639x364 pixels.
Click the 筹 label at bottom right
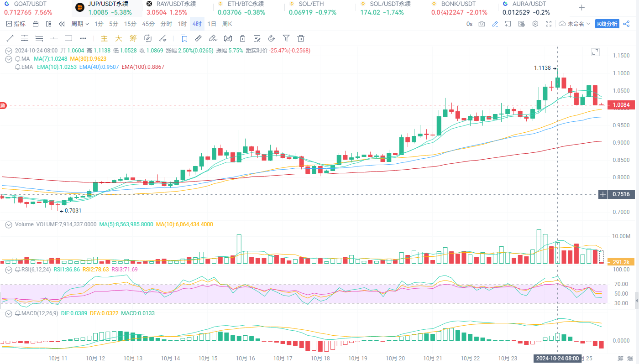[x=620, y=358]
